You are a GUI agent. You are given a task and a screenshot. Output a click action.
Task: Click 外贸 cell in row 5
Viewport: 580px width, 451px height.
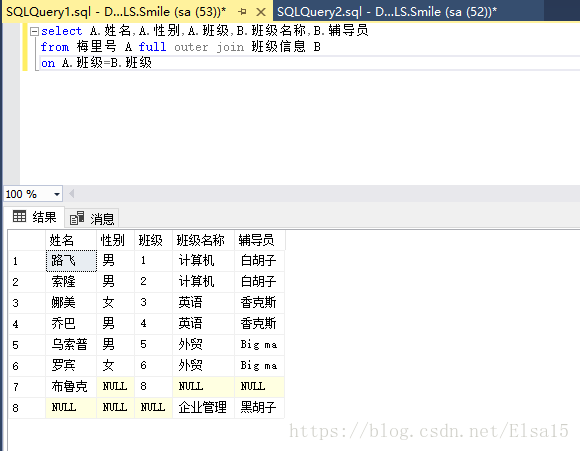point(203,345)
